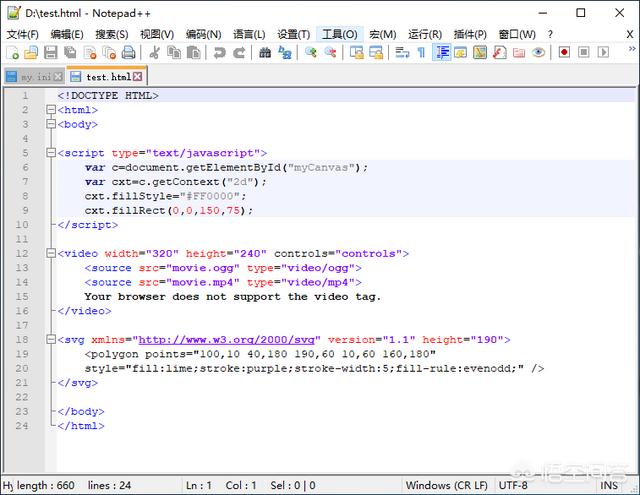Stop macro recording square icon

[x=584, y=53]
